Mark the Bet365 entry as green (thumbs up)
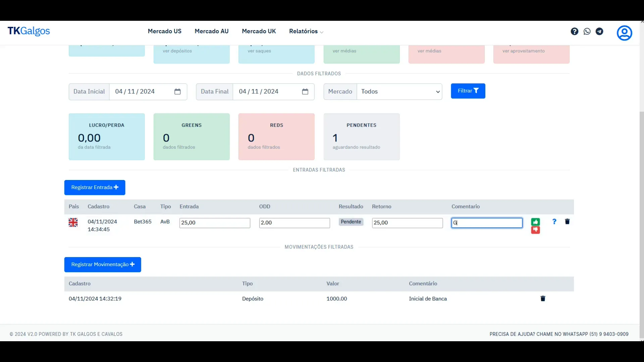 (x=535, y=222)
